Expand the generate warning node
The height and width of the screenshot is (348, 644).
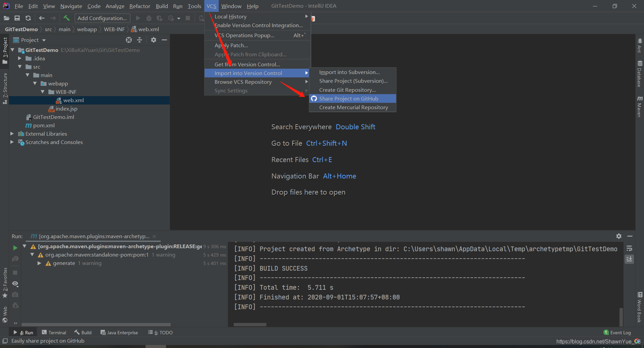tap(39, 263)
